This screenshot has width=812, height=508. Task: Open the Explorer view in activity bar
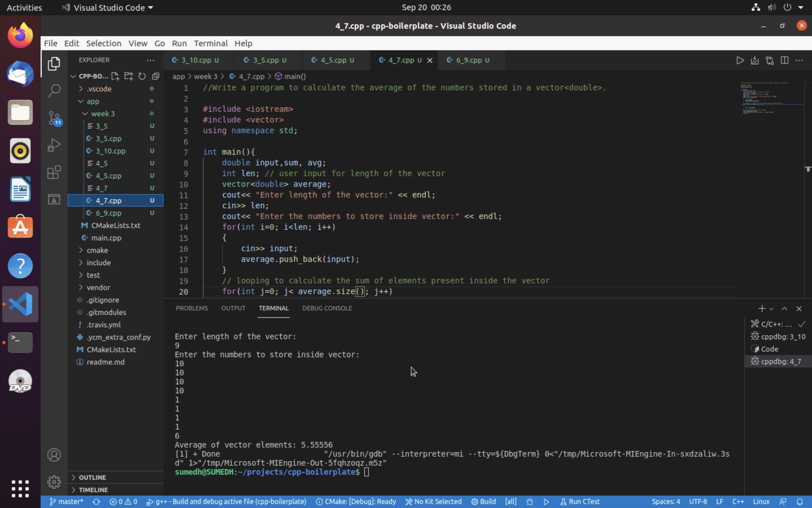point(54,63)
